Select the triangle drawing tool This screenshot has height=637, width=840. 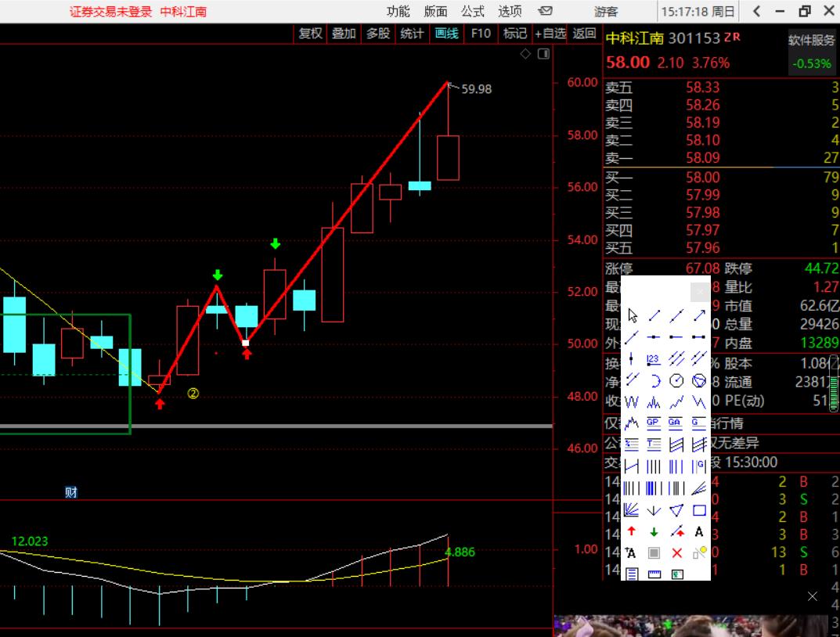click(676, 510)
